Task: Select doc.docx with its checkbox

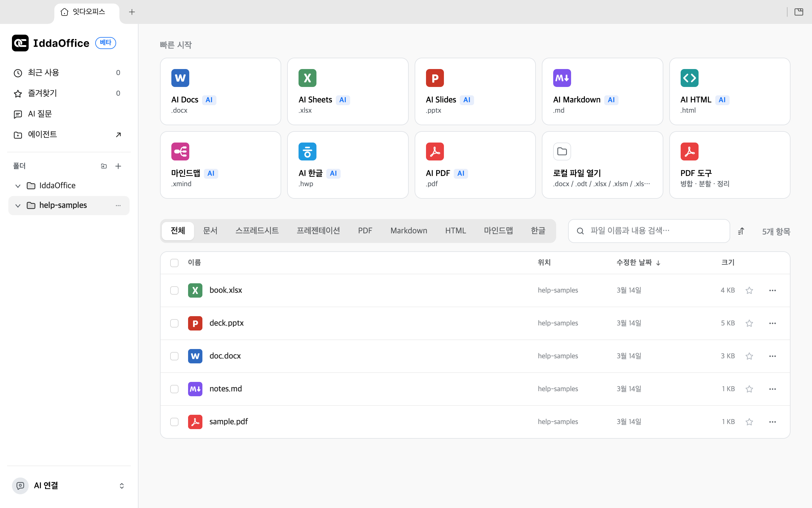Action: click(x=174, y=356)
